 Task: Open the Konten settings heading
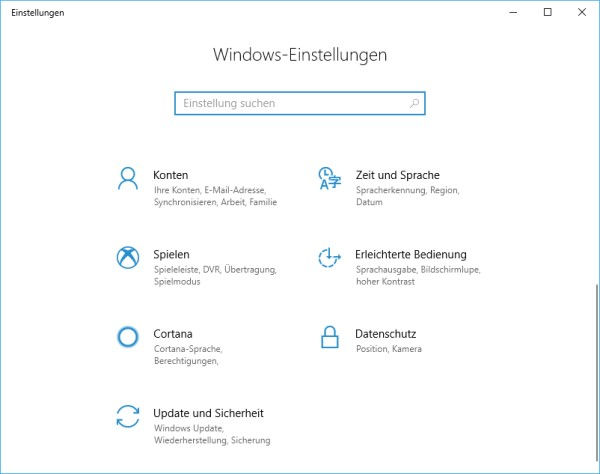pyautogui.click(x=171, y=175)
